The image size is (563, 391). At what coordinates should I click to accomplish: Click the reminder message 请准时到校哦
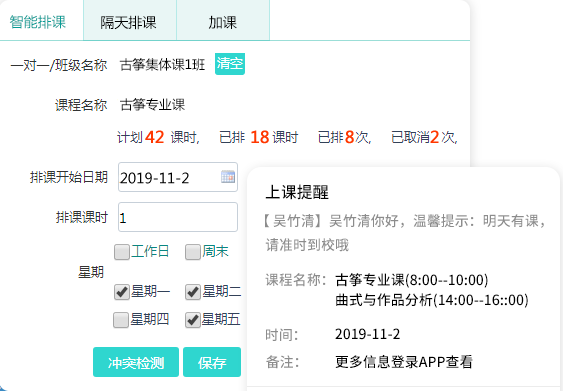point(307,245)
